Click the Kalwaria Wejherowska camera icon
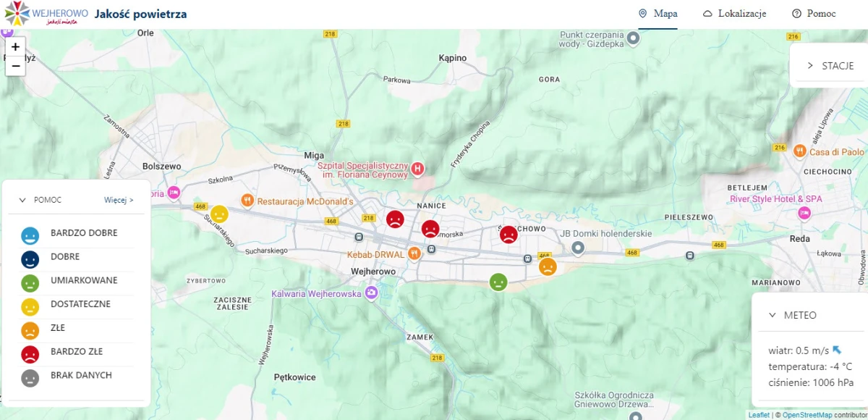Image resolution: width=868 pixels, height=420 pixels. [x=371, y=293]
